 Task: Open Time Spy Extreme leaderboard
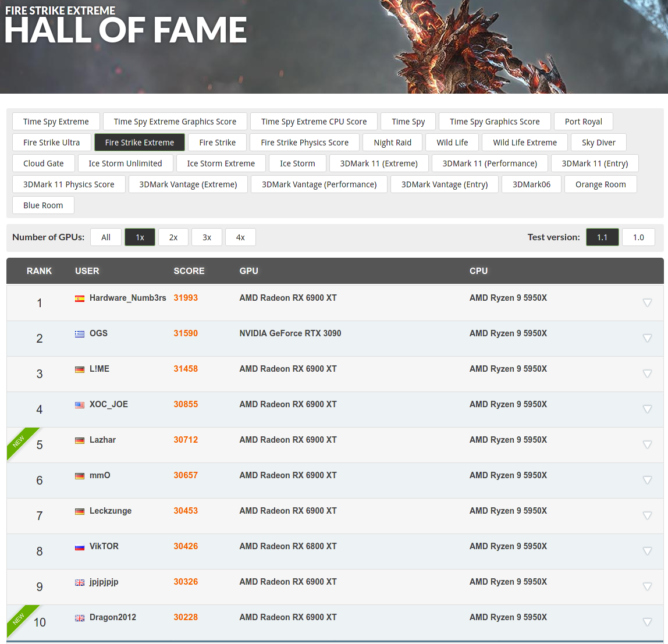point(56,122)
